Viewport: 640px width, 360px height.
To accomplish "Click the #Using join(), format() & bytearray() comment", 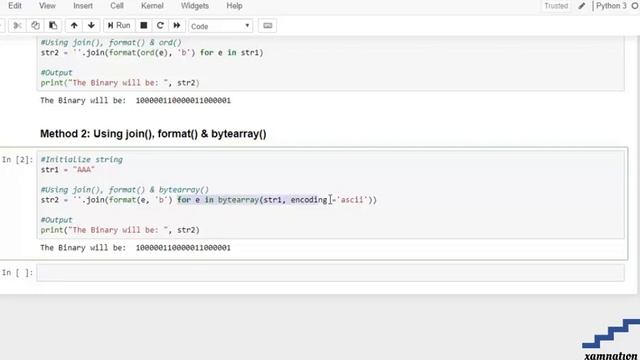I will (124, 190).
